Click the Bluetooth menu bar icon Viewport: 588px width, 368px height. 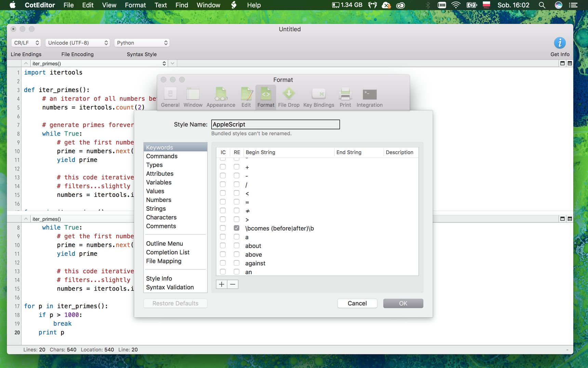click(428, 5)
